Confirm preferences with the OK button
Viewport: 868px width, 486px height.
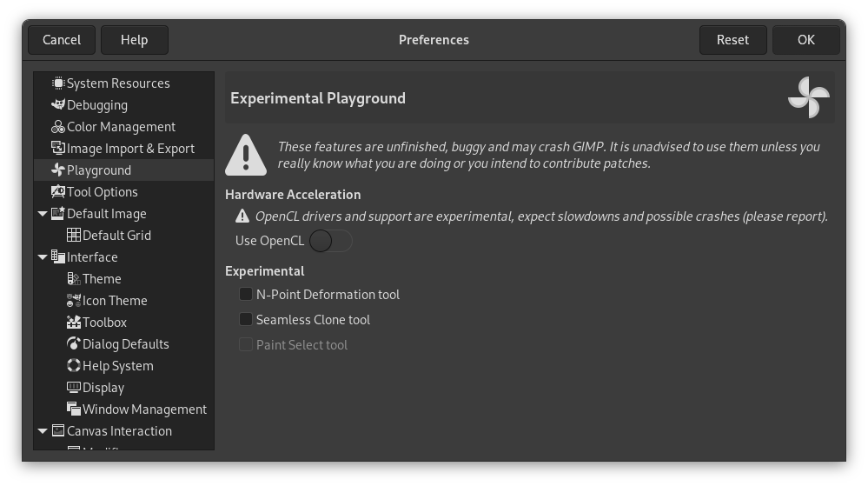tap(805, 40)
